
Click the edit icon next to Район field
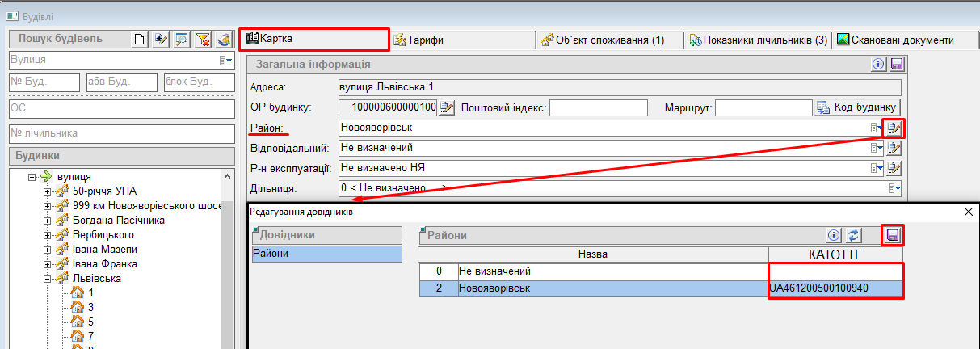click(894, 128)
